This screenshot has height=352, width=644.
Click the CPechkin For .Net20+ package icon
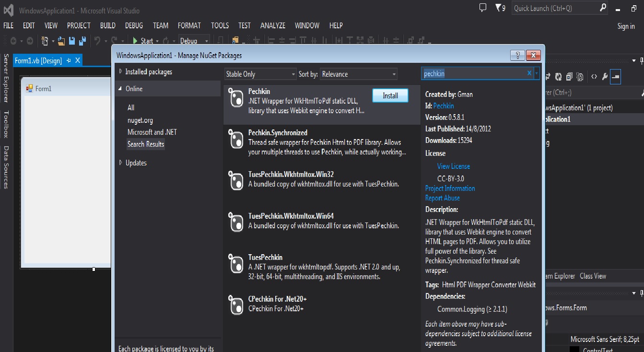click(236, 305)
